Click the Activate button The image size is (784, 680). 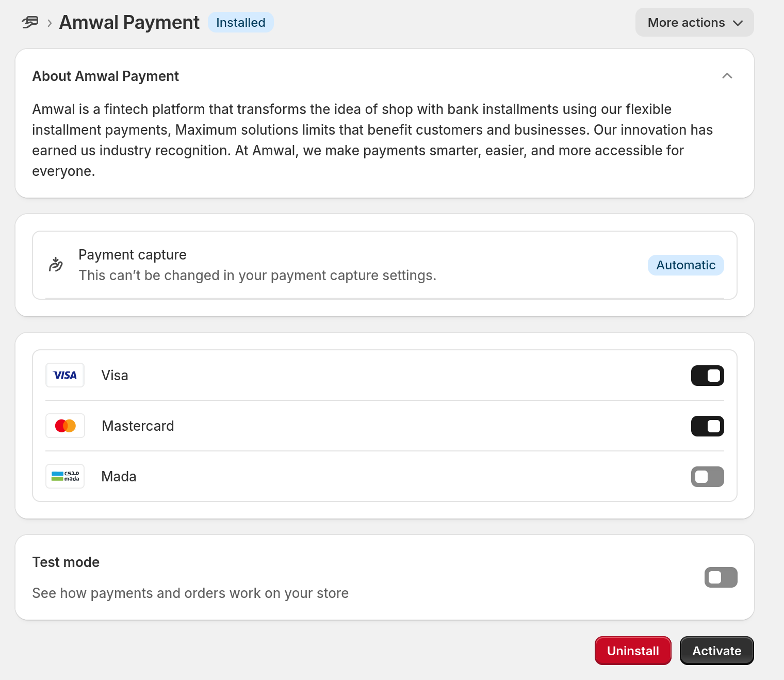point(717,651)
